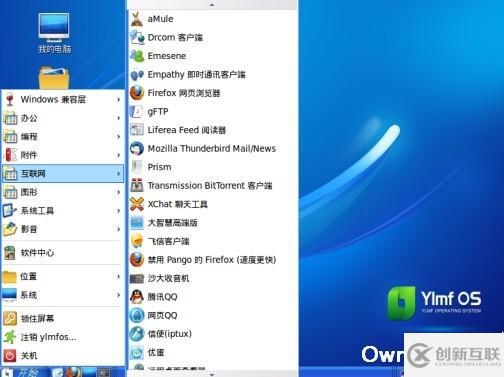Open the 位置 menu entry
Image resolution: width=504 pixels, height=377 pixels.
63,276
